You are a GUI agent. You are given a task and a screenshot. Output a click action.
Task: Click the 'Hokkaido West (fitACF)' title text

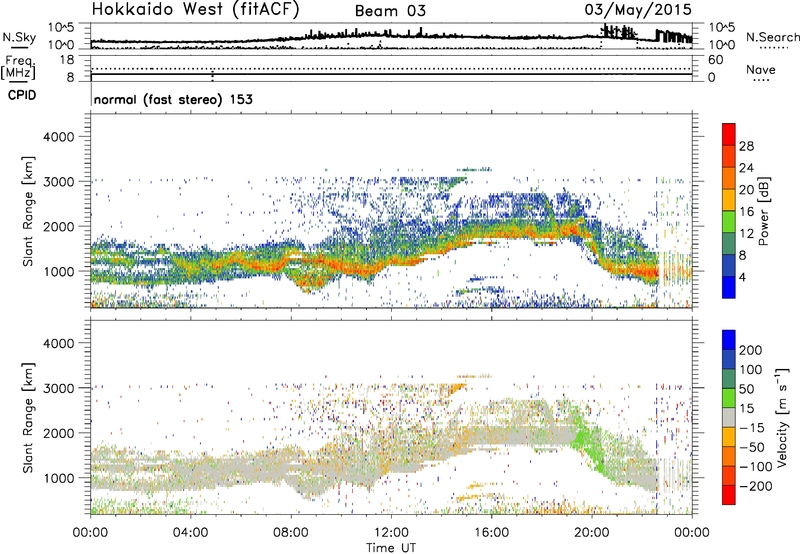[195, 9]
